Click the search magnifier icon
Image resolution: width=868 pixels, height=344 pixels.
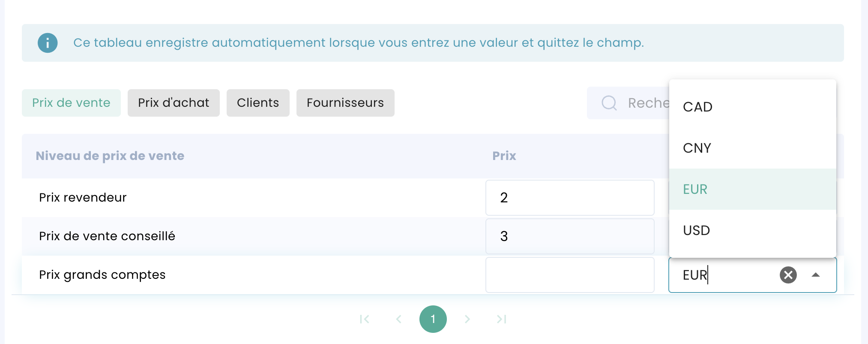tap(609, 103)
